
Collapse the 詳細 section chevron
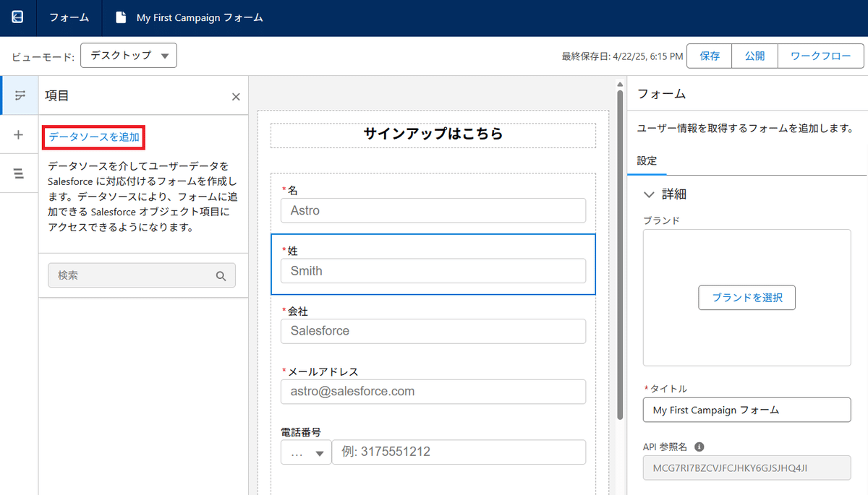pos(649,194)
